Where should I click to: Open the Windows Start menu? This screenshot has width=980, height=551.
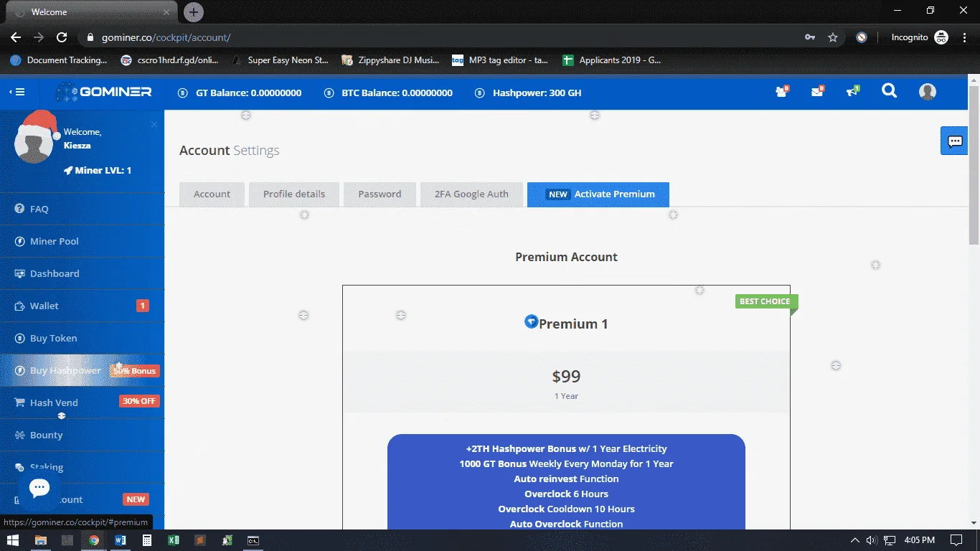pyautogui.click(x=13, y=540)
